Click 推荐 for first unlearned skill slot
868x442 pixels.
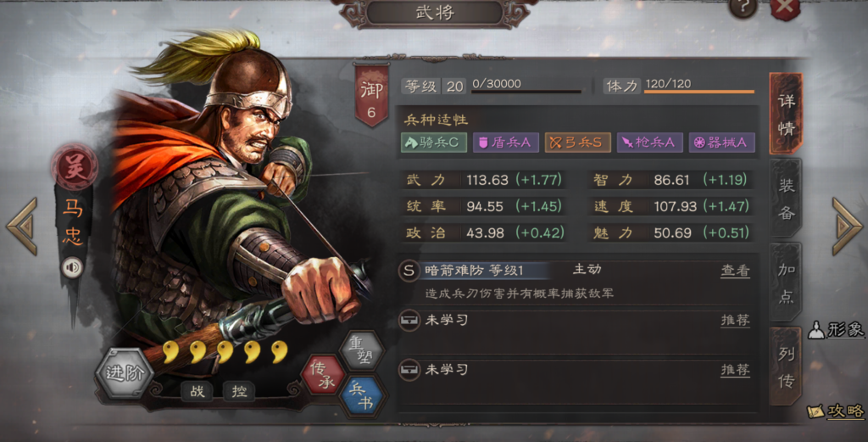point(735,320)
